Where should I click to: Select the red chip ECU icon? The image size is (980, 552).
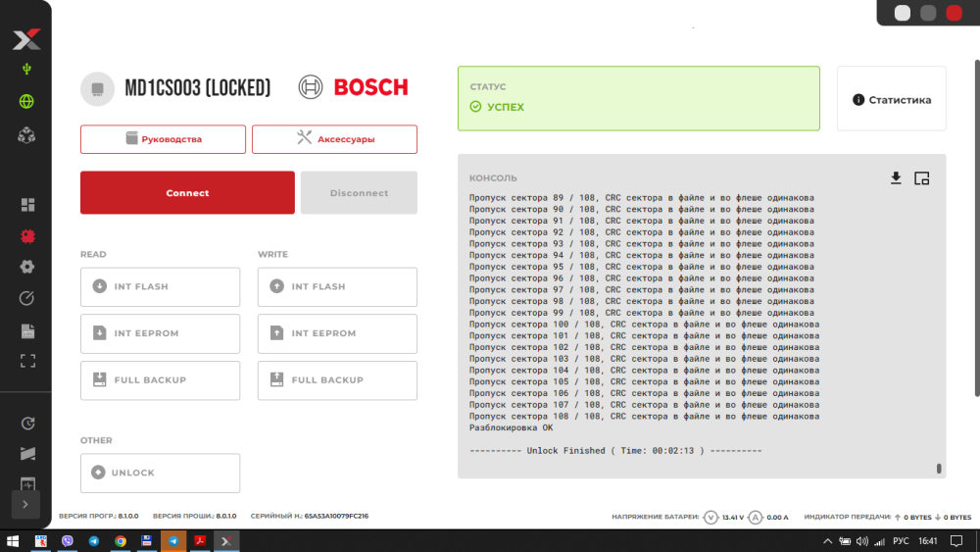pos(27,236)
